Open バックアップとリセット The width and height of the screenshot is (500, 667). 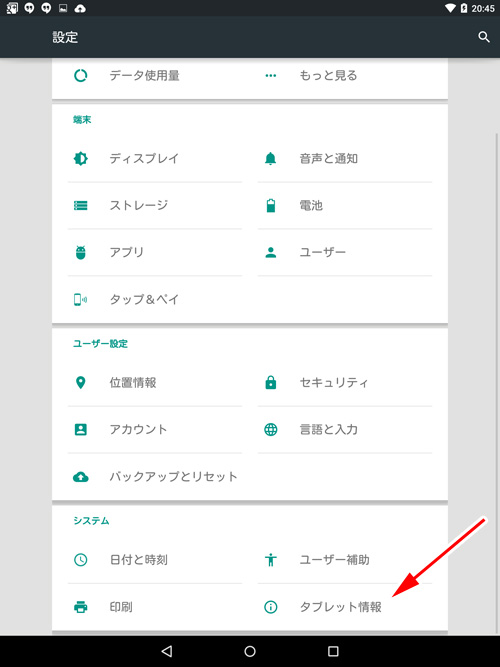[155, 477]
